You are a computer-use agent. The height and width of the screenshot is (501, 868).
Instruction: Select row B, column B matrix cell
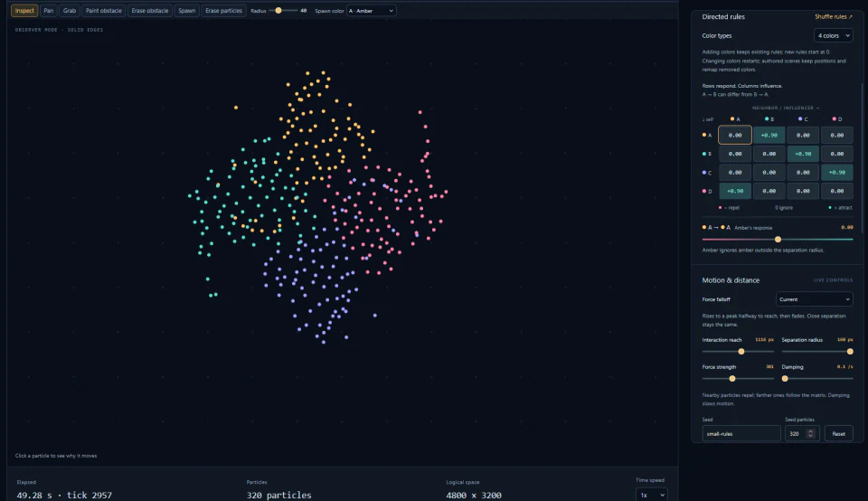click(769, 154)
